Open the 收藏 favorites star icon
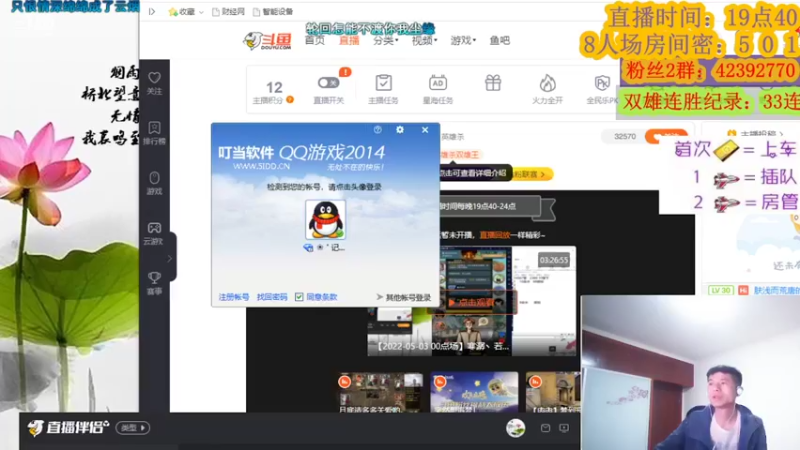 (173, 11)
